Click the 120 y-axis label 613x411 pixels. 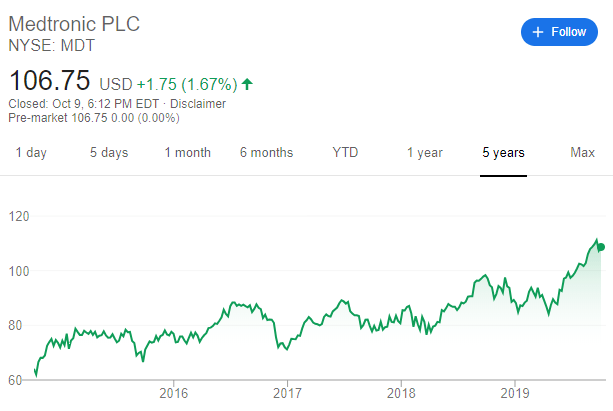(x=19, y=216)
